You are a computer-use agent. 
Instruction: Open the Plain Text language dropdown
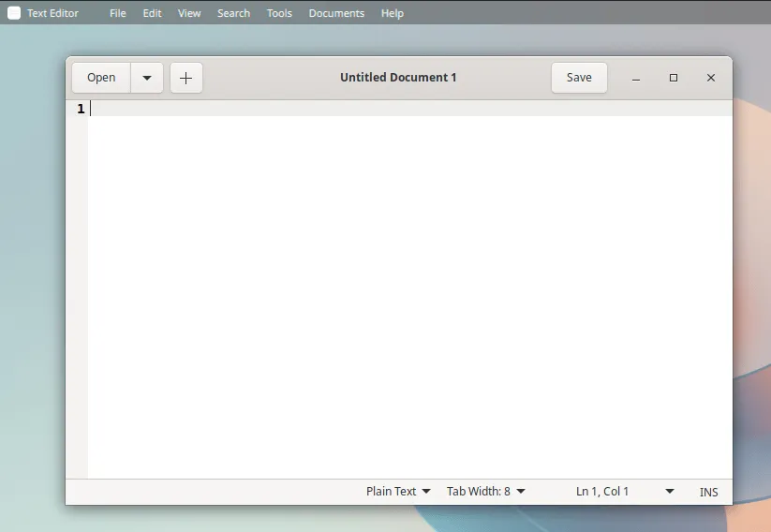pos(398,491)
